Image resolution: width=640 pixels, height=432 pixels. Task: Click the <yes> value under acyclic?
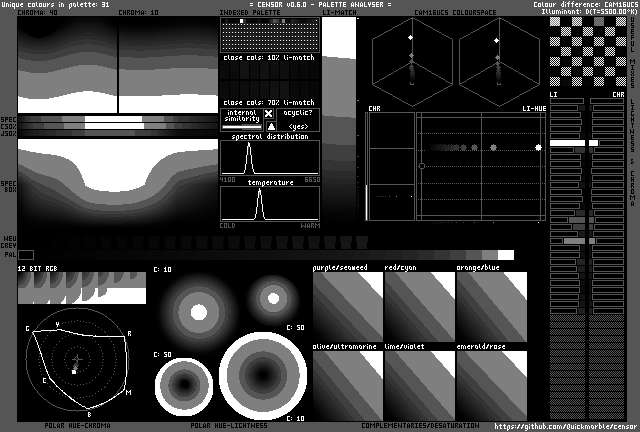pos(298,127)
